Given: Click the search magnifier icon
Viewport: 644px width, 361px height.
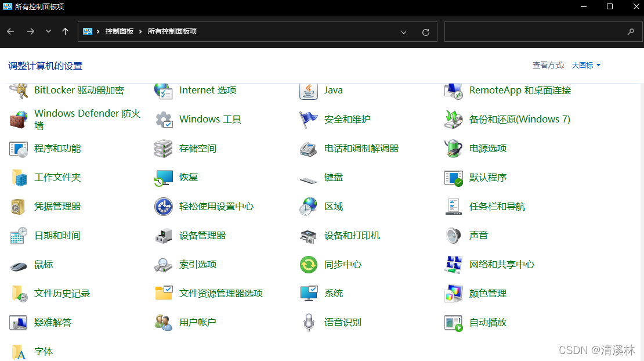Looking at the screenshot, I should pos(631,31).
